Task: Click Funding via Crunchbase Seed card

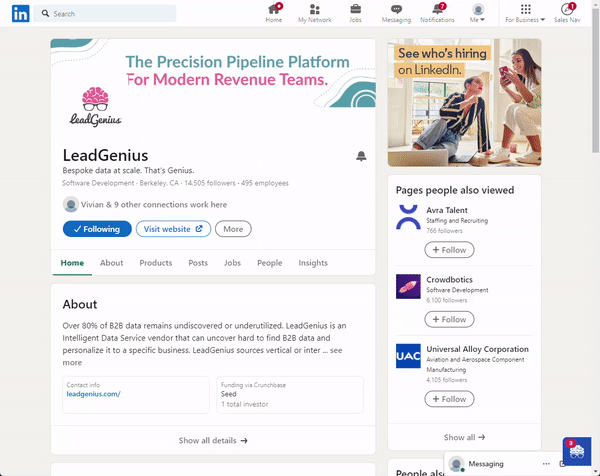Action: pos(290,394)
